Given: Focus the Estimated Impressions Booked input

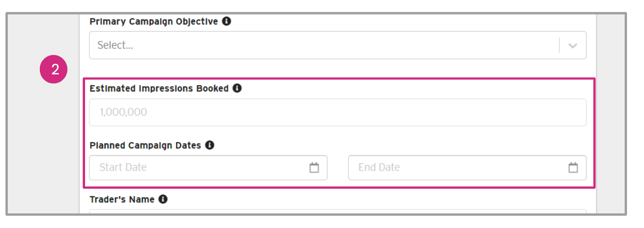Looking at the screenshot, I should point(337,112).
